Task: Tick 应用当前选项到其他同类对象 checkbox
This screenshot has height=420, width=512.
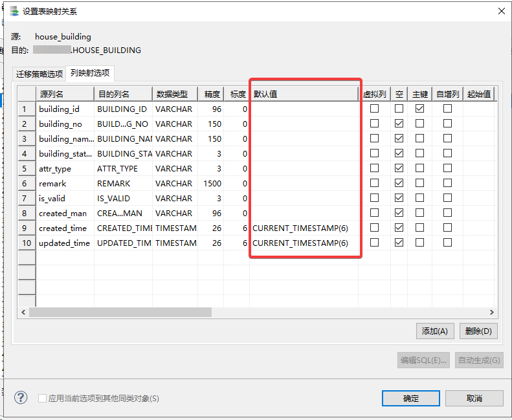Action: [42, 398]
